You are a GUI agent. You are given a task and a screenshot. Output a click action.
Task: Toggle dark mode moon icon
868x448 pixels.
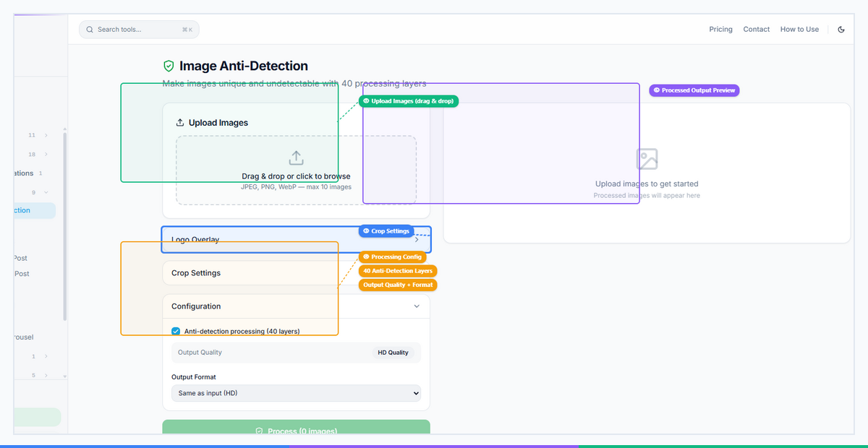coord(841,30)
